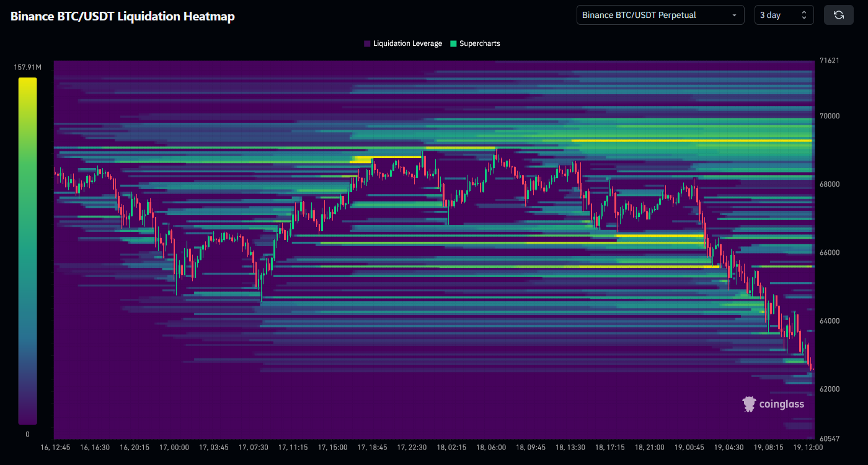
Task: Click the 70000 price axis label
Action: (829, 116)
